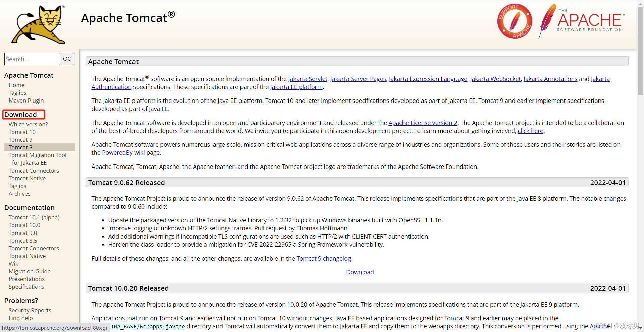
Task: Open the Support Apache round badge
Action: [x=515, y=21]
